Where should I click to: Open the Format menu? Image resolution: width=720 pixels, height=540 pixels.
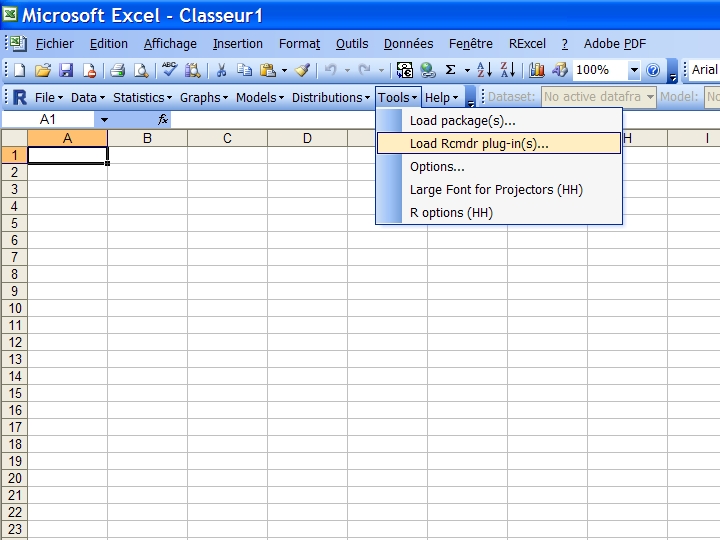(299, 44)
